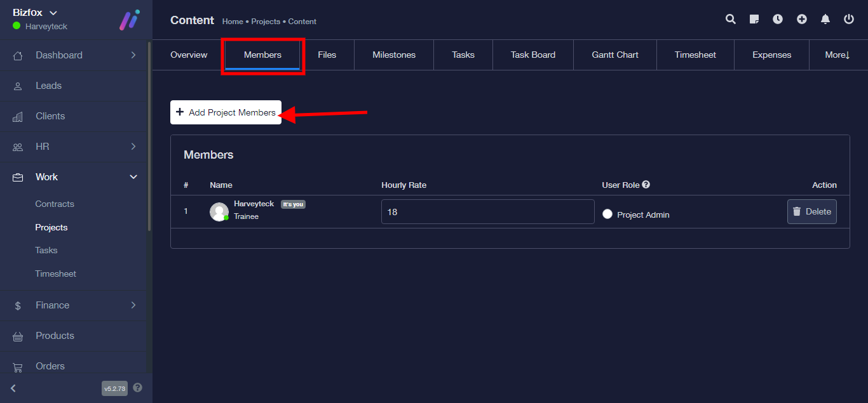Click User Role help tooltip icon
Image resolution: width=868 pixels, height=403 pixels.
[646, 185]
